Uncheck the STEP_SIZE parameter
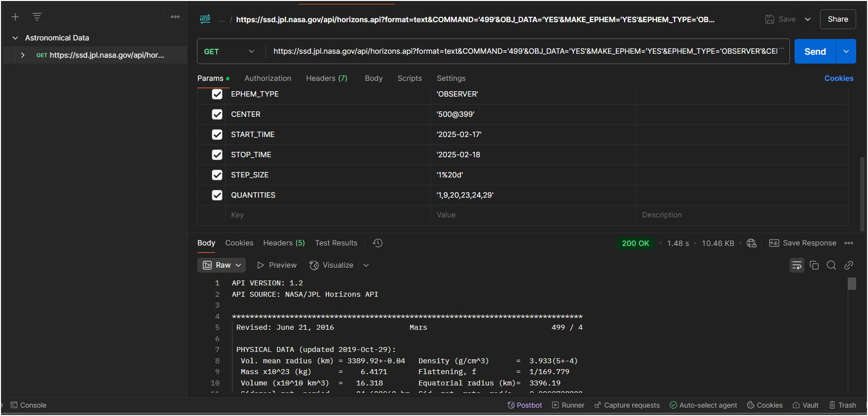Viewport: 868px width, 416px height. pos(217,175)
